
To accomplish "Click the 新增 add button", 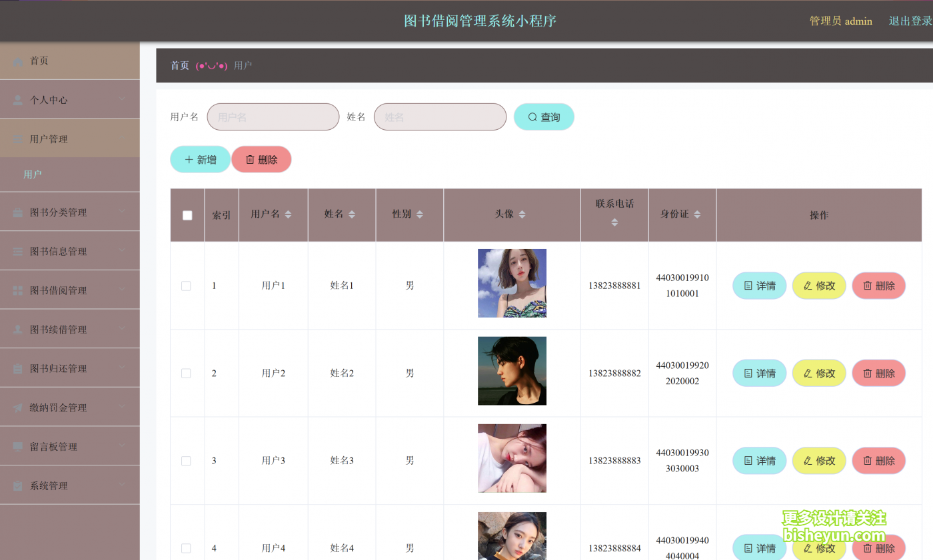I will 201,160.
